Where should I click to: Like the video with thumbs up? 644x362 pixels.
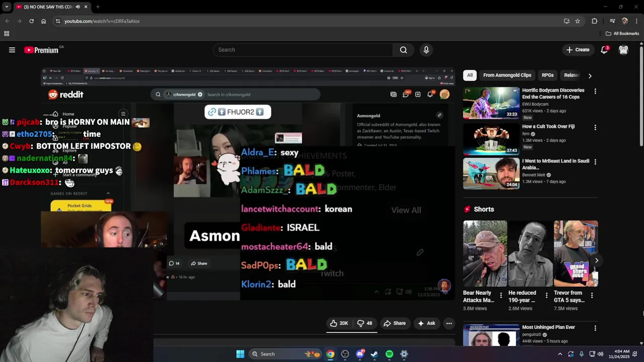tap(339, 323)
